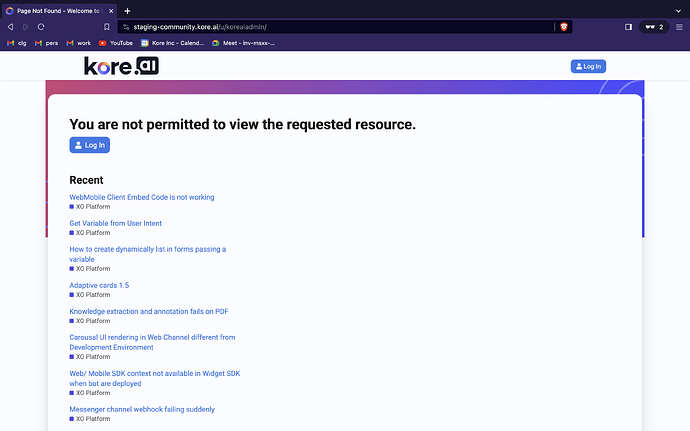This screenshot has height=431, width=690.
Task: Click the header Log In button
Action: point(588,66)
